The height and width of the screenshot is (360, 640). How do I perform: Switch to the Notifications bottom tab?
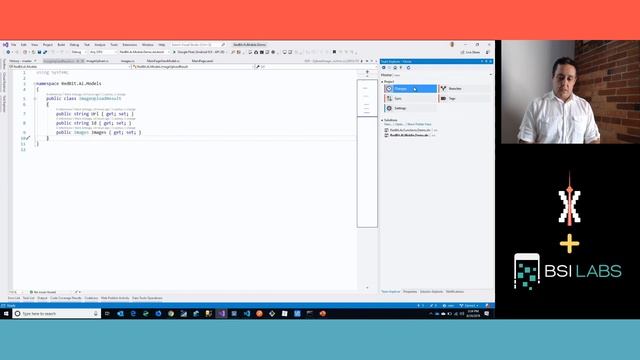coord(455,292)
